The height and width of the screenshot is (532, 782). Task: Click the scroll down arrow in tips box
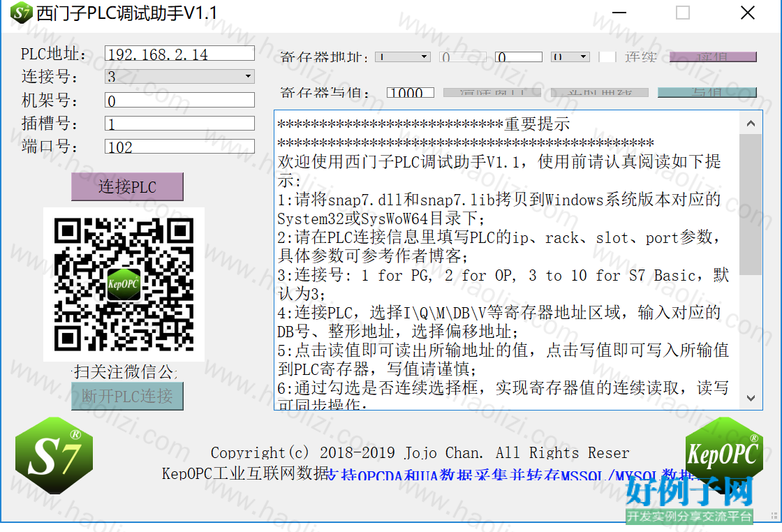pos(751,398)
